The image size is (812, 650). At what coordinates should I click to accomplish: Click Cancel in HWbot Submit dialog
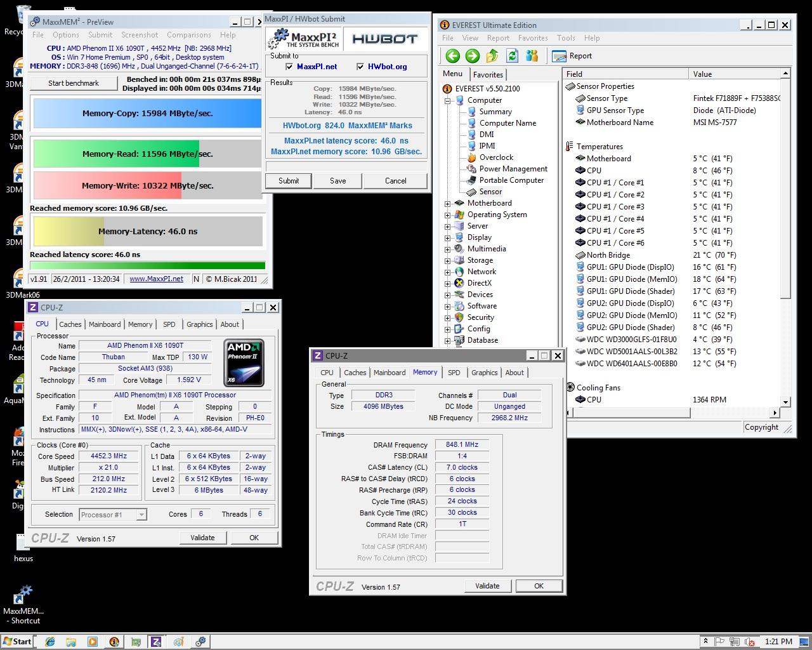point(396,181)
